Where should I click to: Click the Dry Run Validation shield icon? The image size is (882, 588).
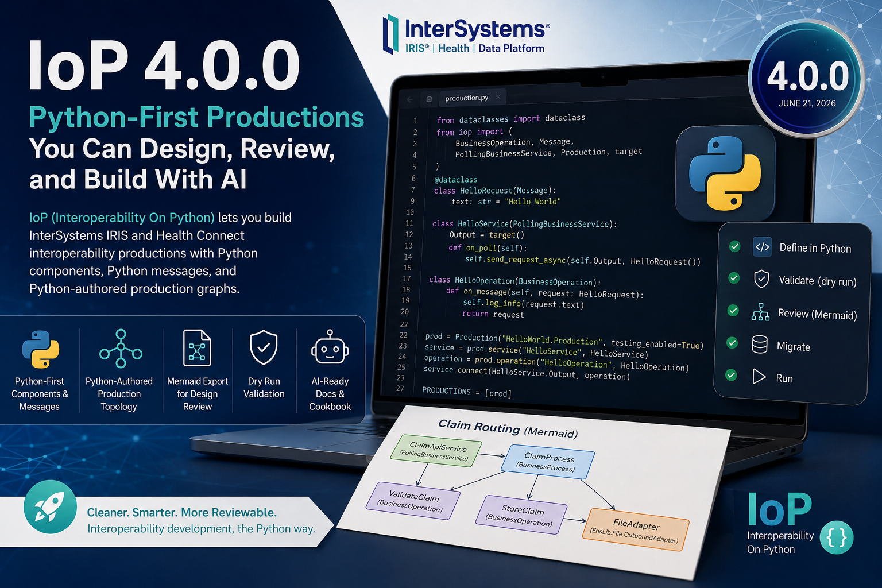(264, 347)
